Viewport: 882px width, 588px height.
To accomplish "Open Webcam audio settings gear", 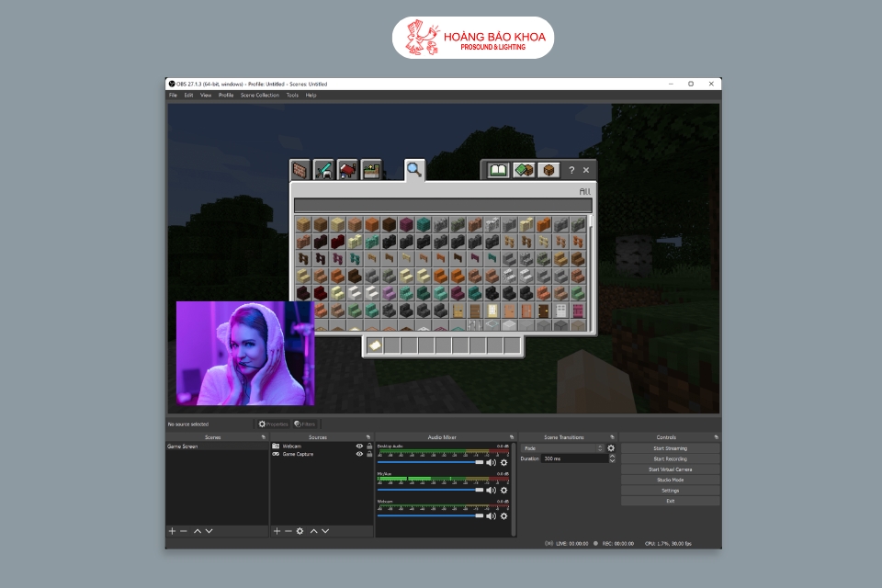I will [x=504, y=516].
